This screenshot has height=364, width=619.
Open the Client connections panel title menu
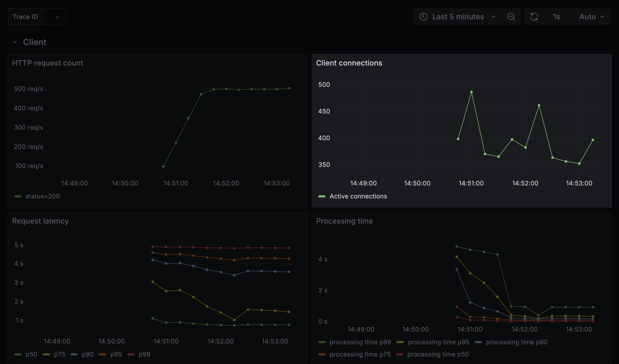point(349,63)
